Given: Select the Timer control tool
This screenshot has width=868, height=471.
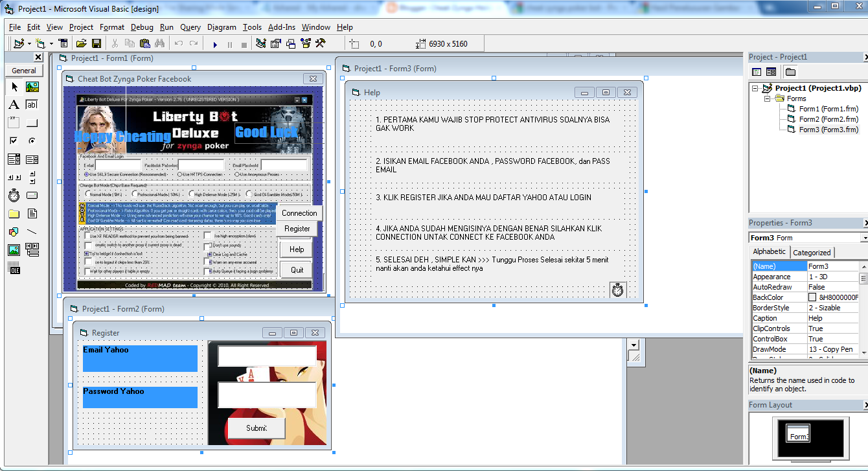Looking at the screenshot, I should (14, 196).
